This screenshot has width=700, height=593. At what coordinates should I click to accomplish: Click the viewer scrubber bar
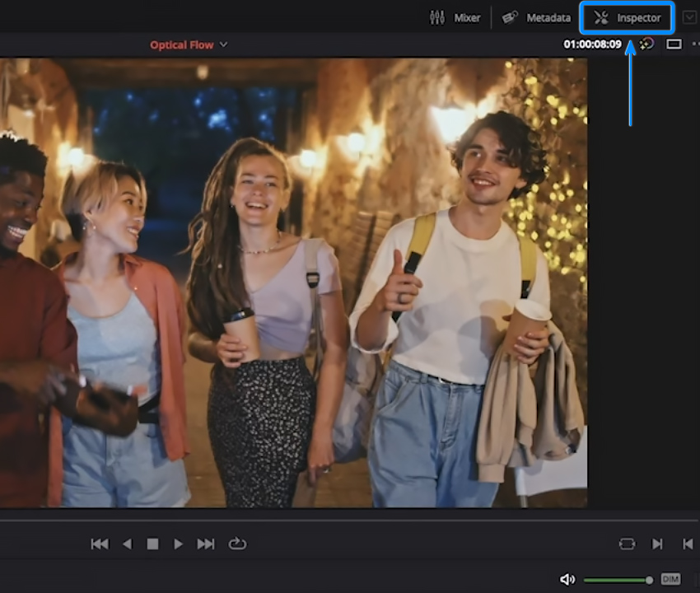pyautogui.click(x=350, y=521)
